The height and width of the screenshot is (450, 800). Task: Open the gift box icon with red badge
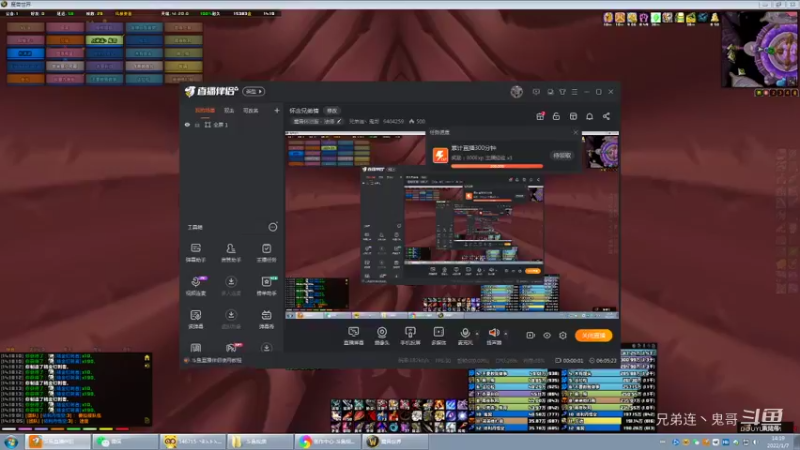pos(540,116)
